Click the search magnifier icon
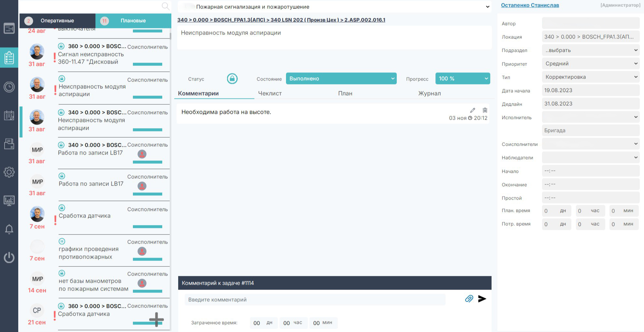Viewport: 644px width, 332px height. [x=165, y=6]
